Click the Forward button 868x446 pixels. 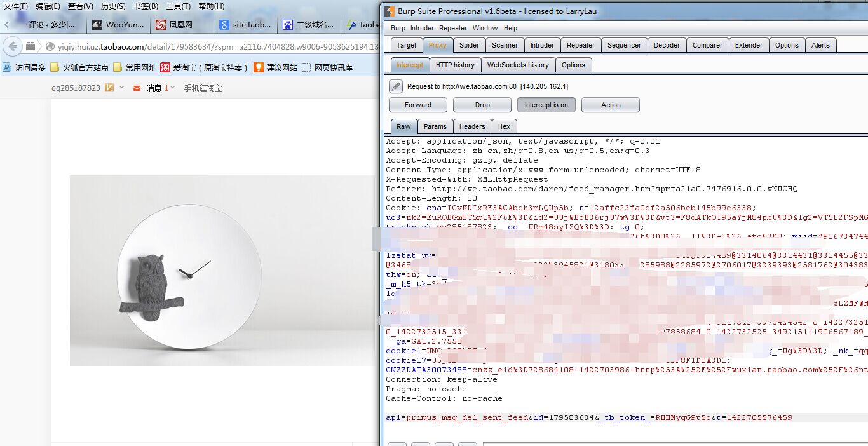(x=418, y=105)
